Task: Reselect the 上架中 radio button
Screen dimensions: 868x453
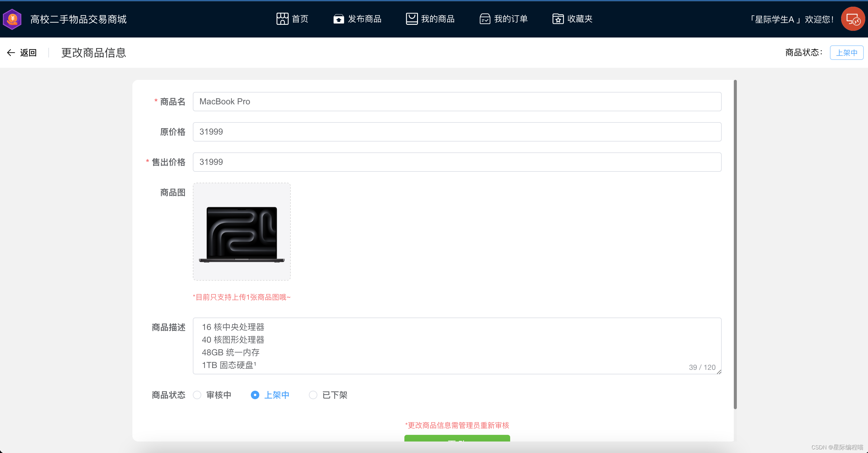Action: [255, 395]
